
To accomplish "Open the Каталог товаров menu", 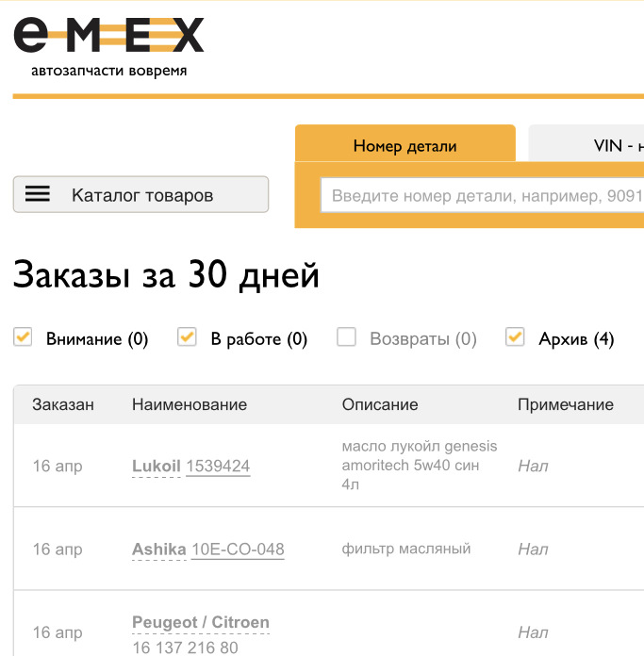I will coord(141,194).
